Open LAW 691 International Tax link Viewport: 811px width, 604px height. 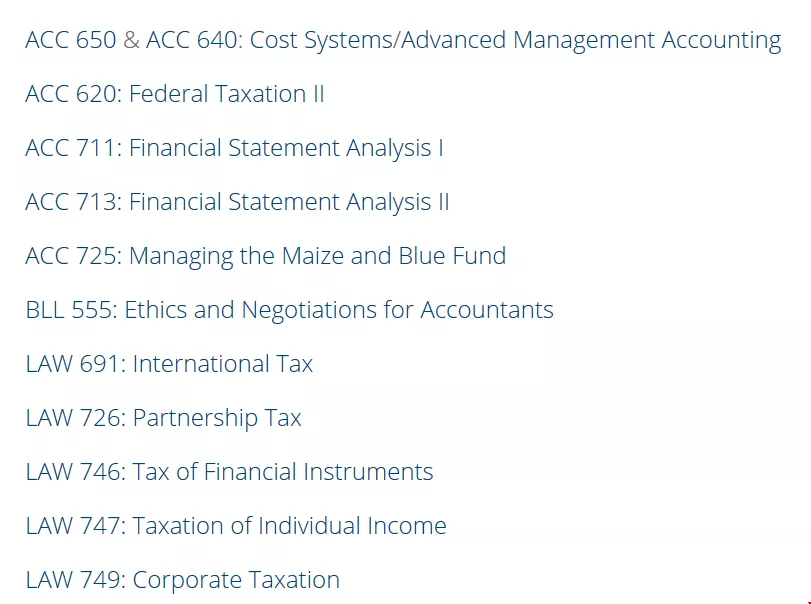[169, 364]
